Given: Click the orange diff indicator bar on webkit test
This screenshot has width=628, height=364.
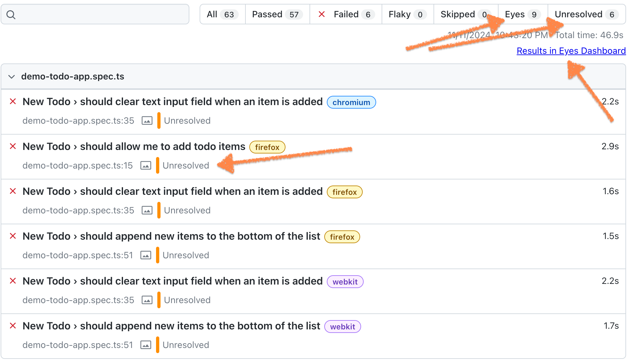Looking at the screenshot, I should 159,300.
